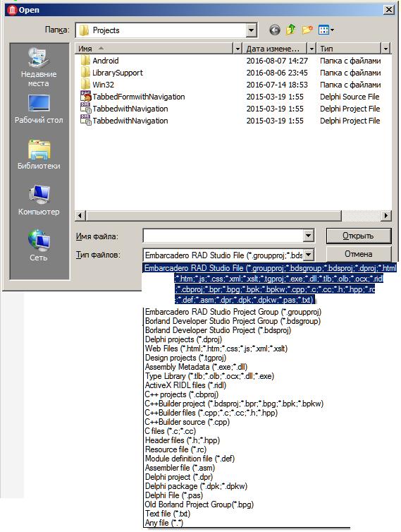Viewport: 401px width, 532px height.
Task: Expand the Папка folder location dropdown
Action: point(251,30)
